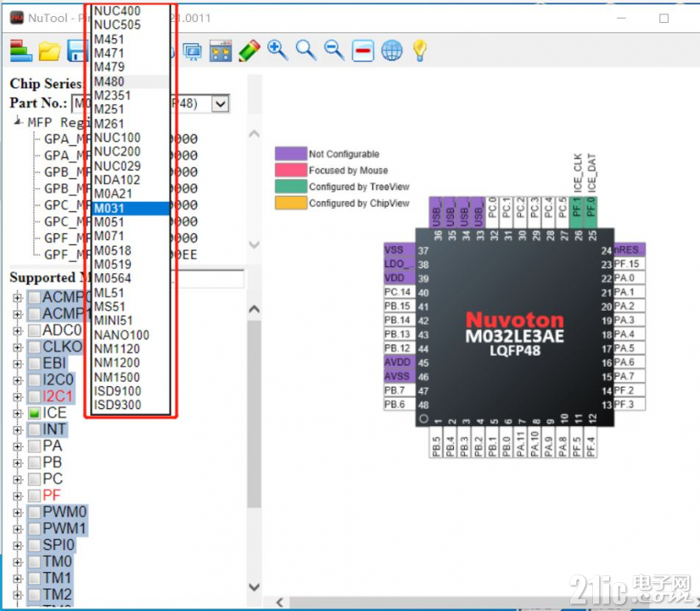Expand the PC tree node

click(x=18, y=479)
